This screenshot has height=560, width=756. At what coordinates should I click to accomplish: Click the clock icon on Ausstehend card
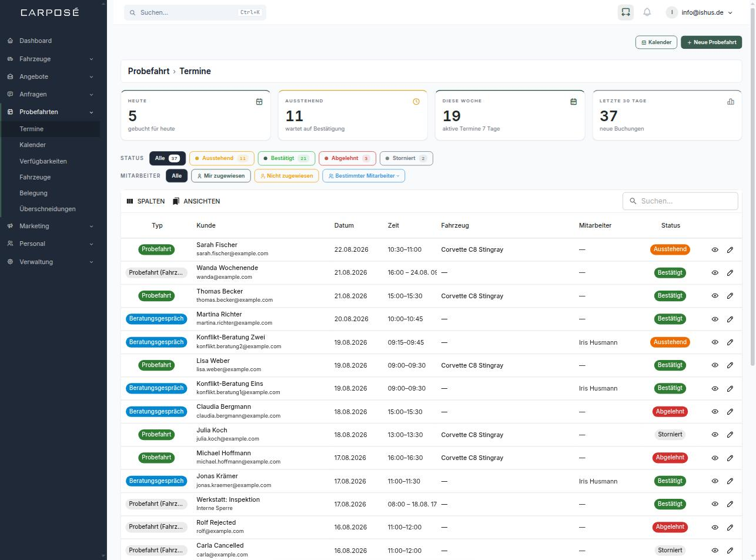tap(416, 102)
